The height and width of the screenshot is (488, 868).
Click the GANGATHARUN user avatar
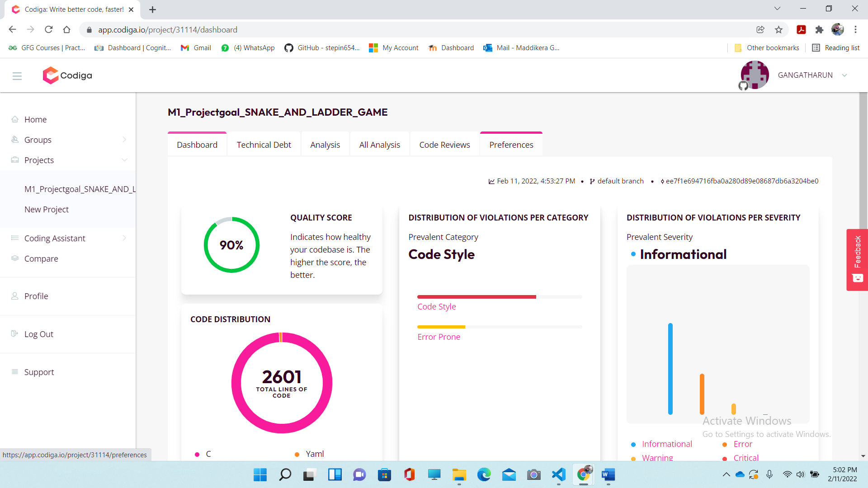pyautogui.click(x=755, y=75)
